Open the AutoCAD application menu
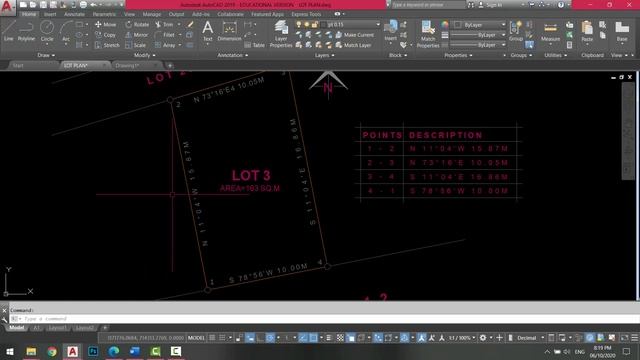Image resolution: width=640 pixels, height=360 pixels. click(x=7, y=7)
